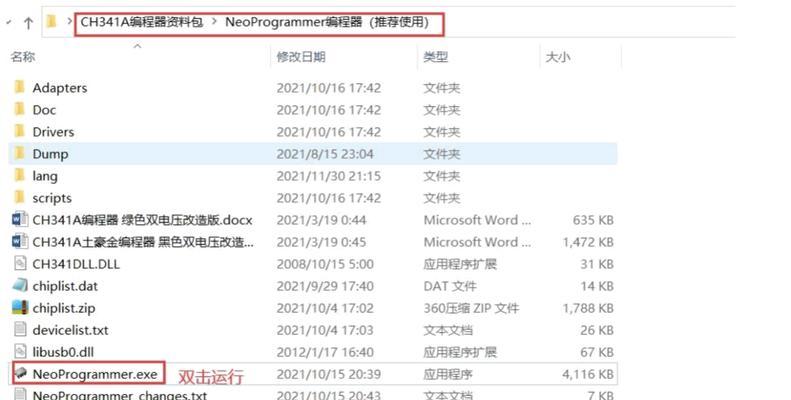The height and width of the screenshot is (400, 791).
Task: Sort by 名称 column header
Action: pos(23,56)
